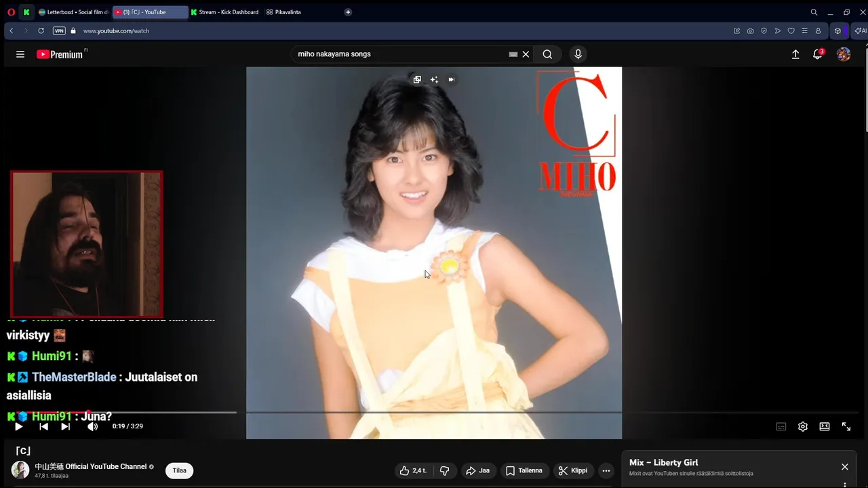868x488 pixels.
Task: Click the pop-out video overlay icon
Action: point(417,79)
